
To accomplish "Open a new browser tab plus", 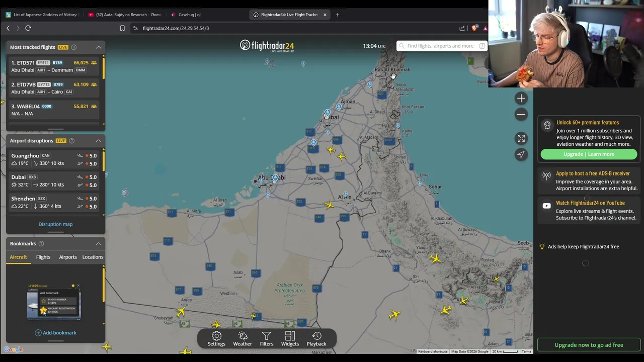I will click(x=337, y=15).
